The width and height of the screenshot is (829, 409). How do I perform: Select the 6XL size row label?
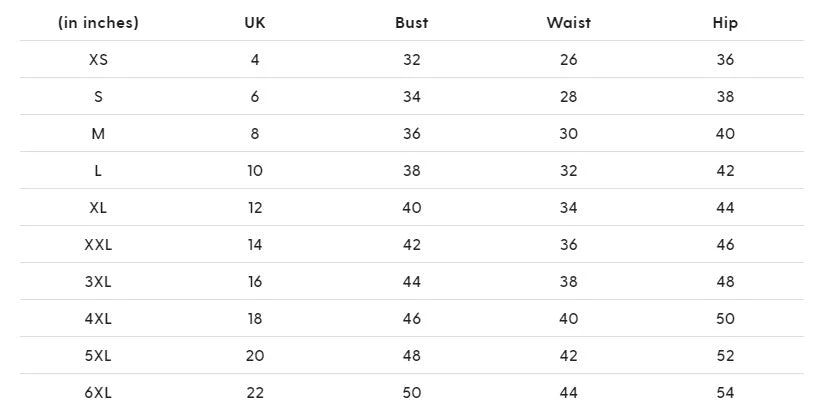[98, 393]
